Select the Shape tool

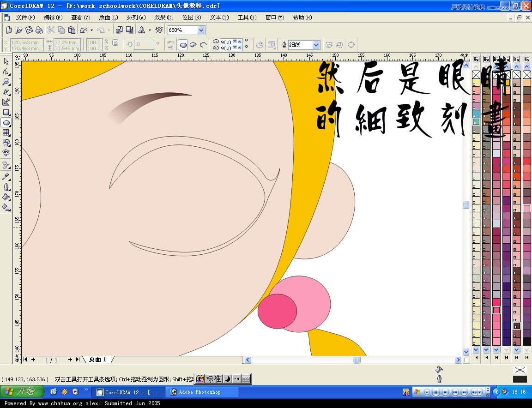click(6, 72)
